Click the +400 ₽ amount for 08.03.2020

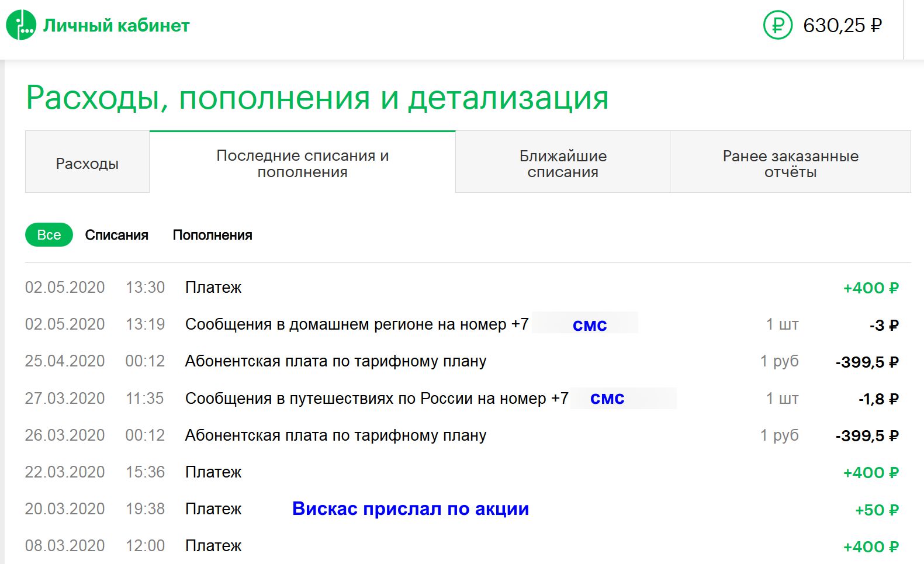(871, 547)
